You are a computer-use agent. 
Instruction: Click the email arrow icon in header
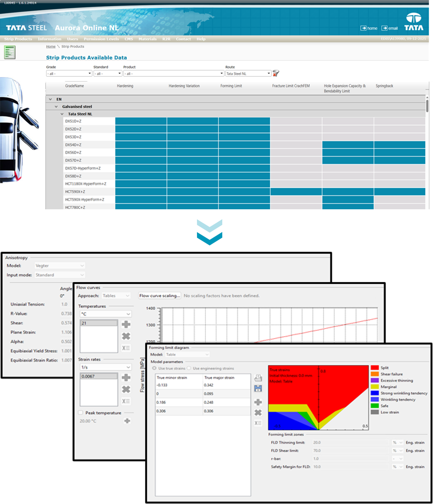384,28
